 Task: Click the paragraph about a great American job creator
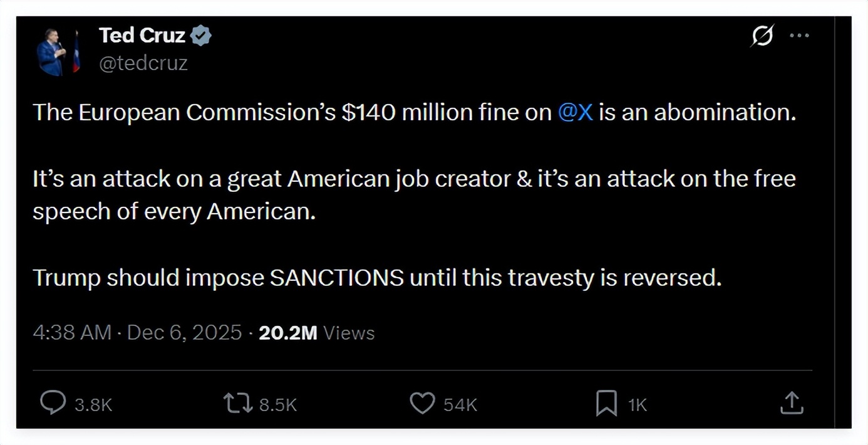click(x=413, y=196)
